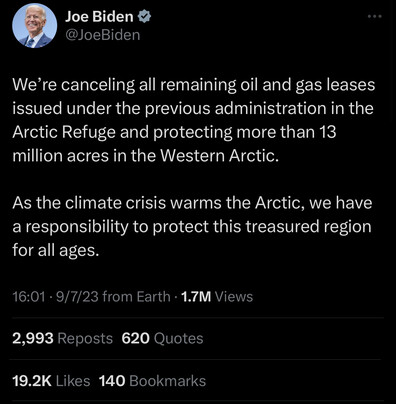This screenshot has height=404, width=396.
Task: Open the 620 quotes count
Action: 136,338
